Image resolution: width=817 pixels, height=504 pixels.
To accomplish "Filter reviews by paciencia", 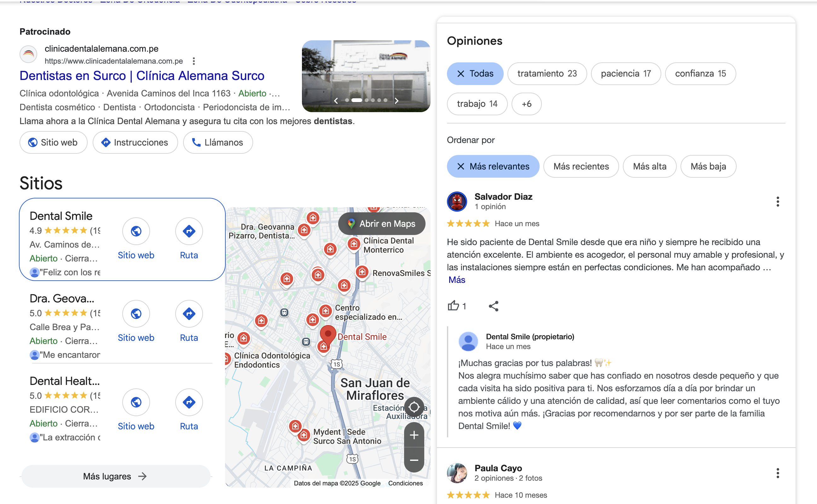I will coord(626,74).
